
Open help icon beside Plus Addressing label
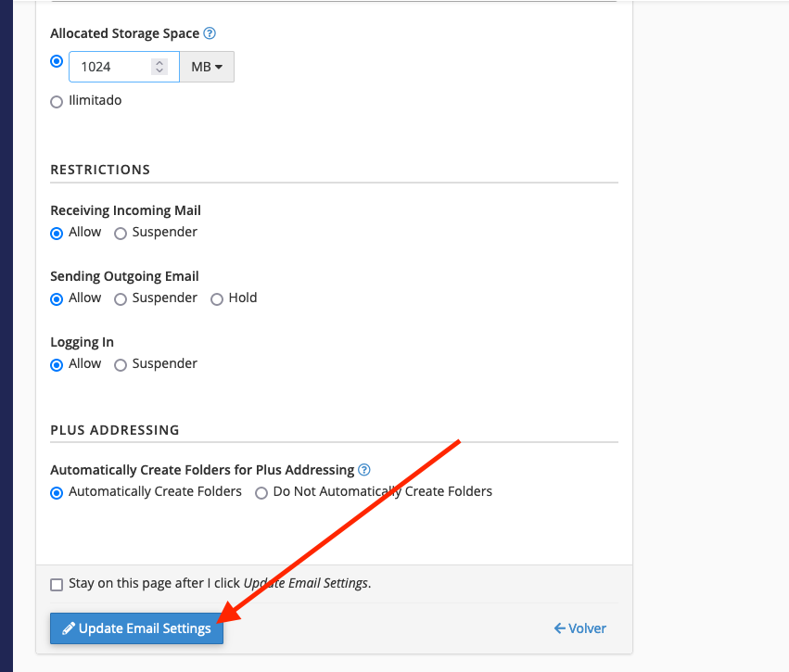tap(363, 470)
